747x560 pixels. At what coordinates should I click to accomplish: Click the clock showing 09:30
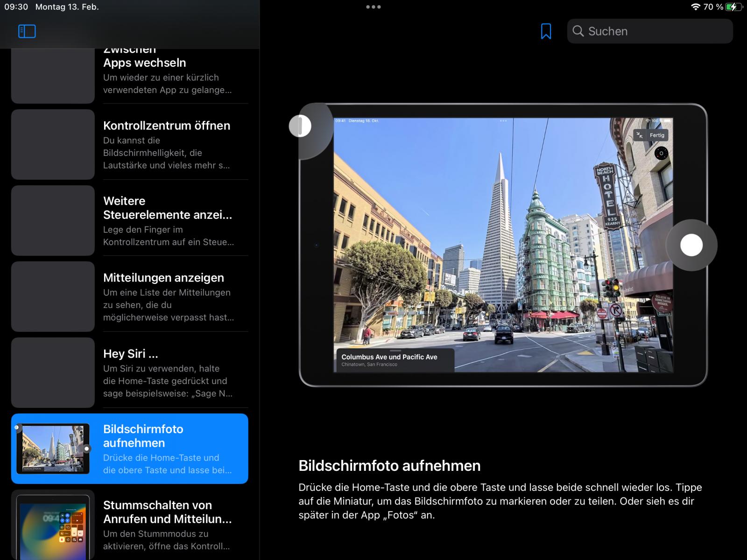coord(16,7)
